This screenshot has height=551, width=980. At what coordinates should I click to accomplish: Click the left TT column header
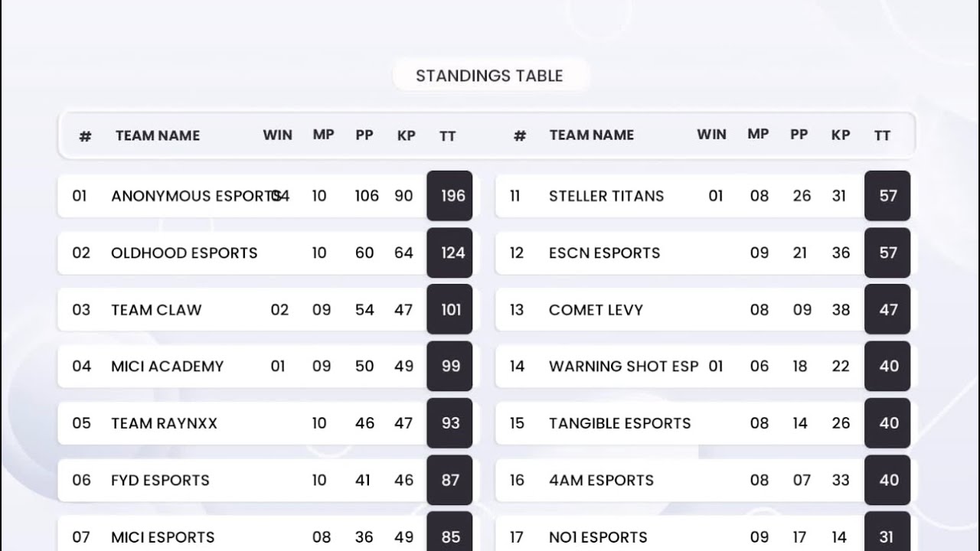(x=448, y=136)
